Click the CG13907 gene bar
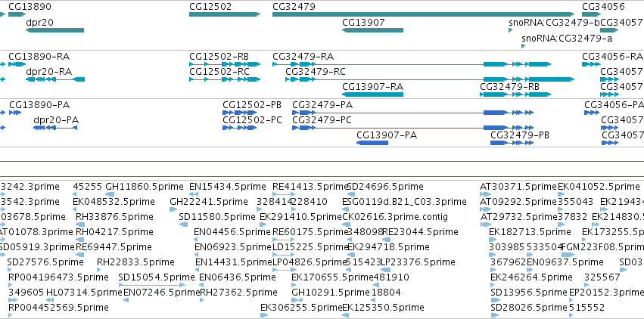Image resolution: width=644 pixels, height=319 pixels. 372,30
